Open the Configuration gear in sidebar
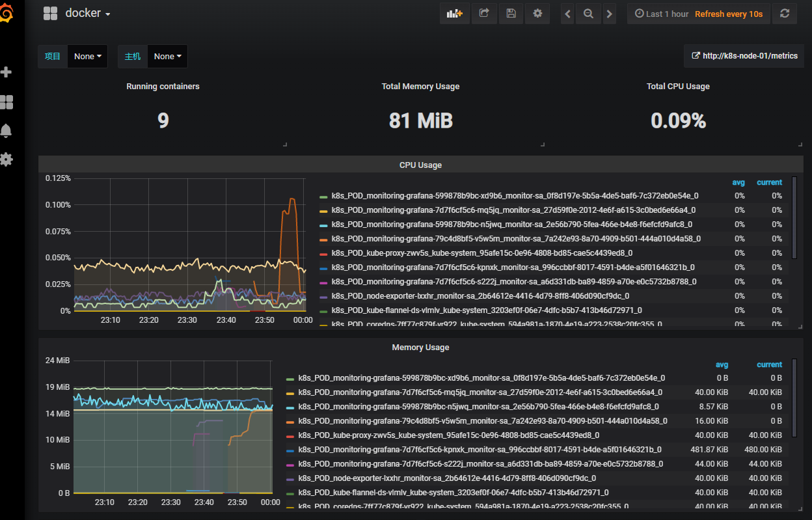 click(x=7, y=159)
